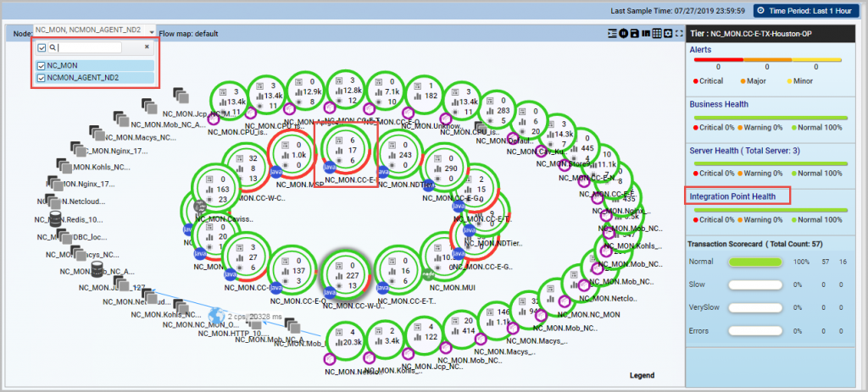868x392 pixels.
Task: Click the Server Health green bar
Action: click(771, 163)
